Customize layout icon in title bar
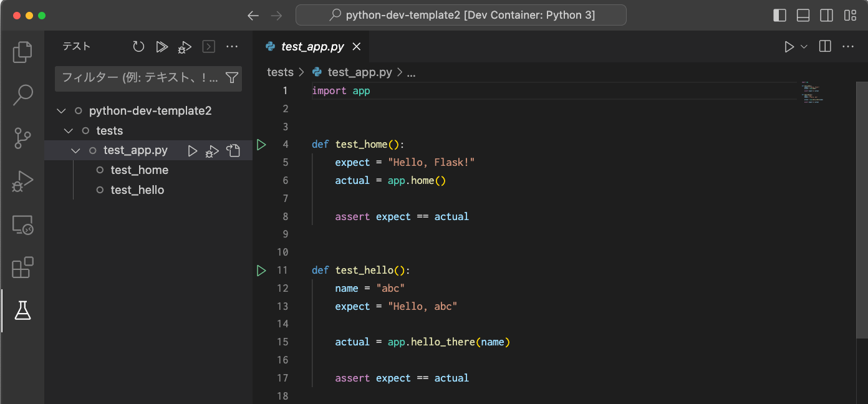 (850, 16)
